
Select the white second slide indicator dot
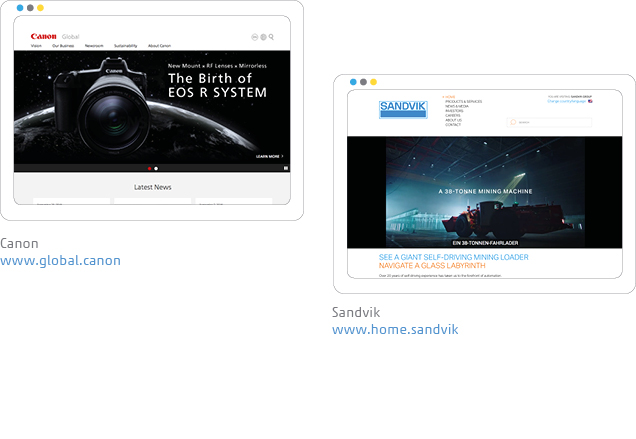[156, 168]
